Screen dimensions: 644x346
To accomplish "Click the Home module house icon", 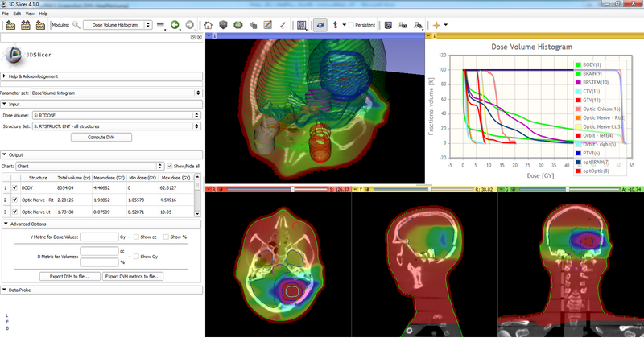I will coord(209,25).
